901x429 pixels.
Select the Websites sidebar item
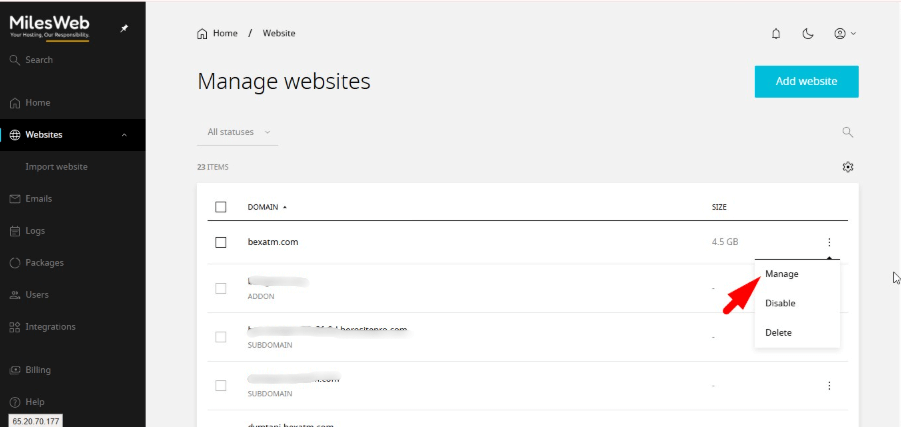(x=73, y=135)
